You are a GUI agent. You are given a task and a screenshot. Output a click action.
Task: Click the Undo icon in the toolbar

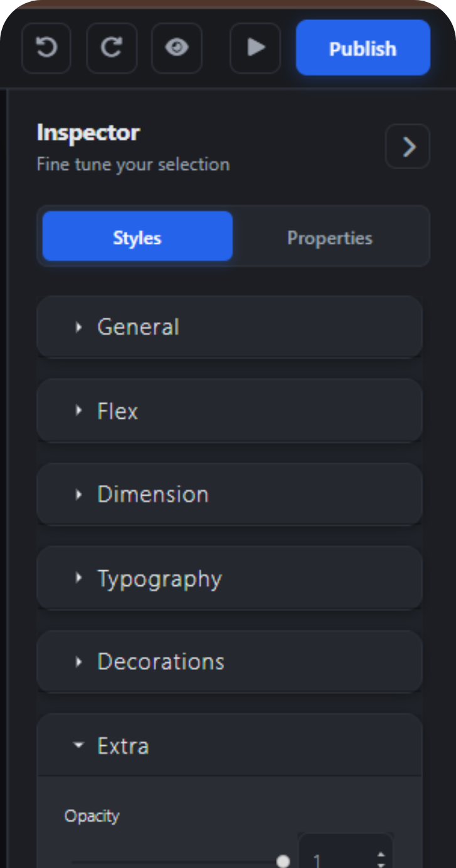[x=46, y=48]
